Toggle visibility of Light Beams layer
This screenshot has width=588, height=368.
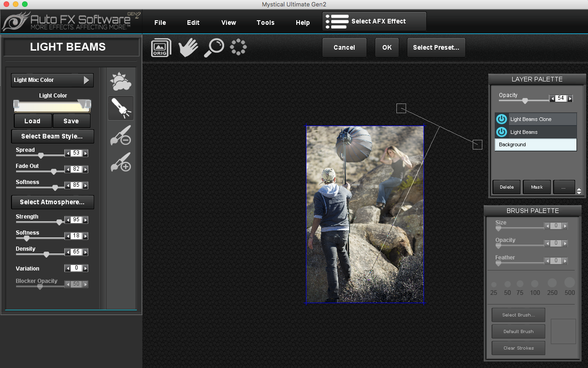point(502,132)
